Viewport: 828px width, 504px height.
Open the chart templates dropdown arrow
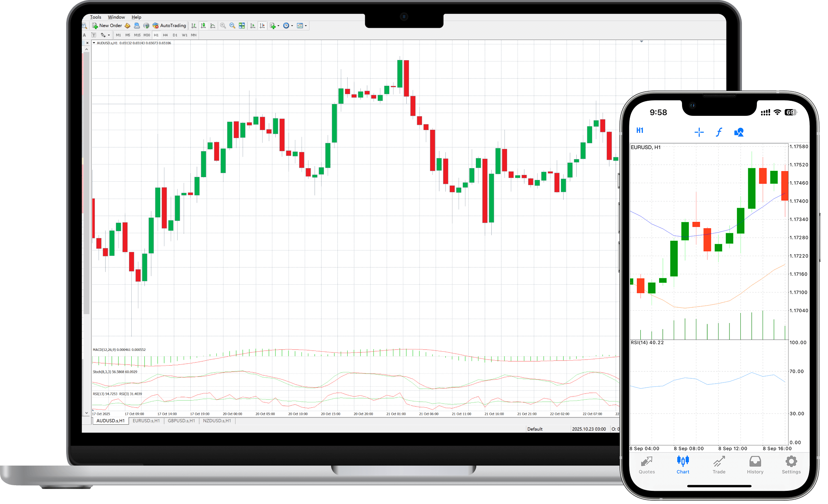[x=306, y=26]
